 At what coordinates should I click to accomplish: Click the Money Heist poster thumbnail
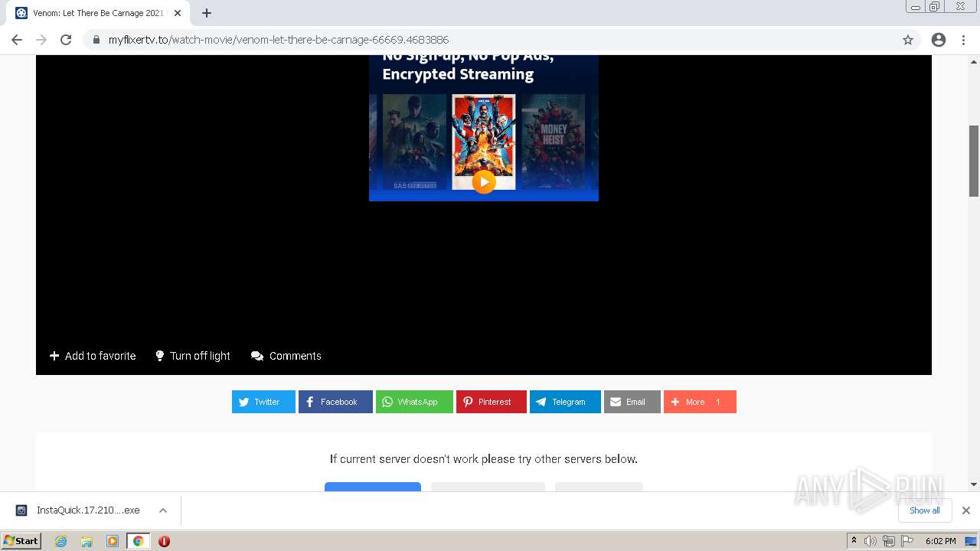tap(553, 142)
